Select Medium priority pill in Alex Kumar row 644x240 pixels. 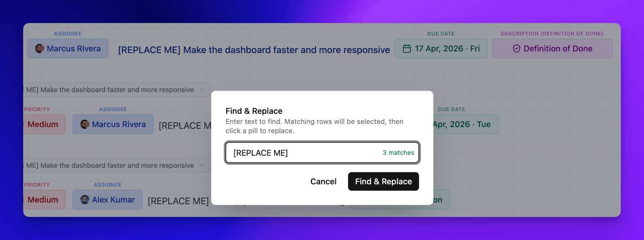(44, 200)
